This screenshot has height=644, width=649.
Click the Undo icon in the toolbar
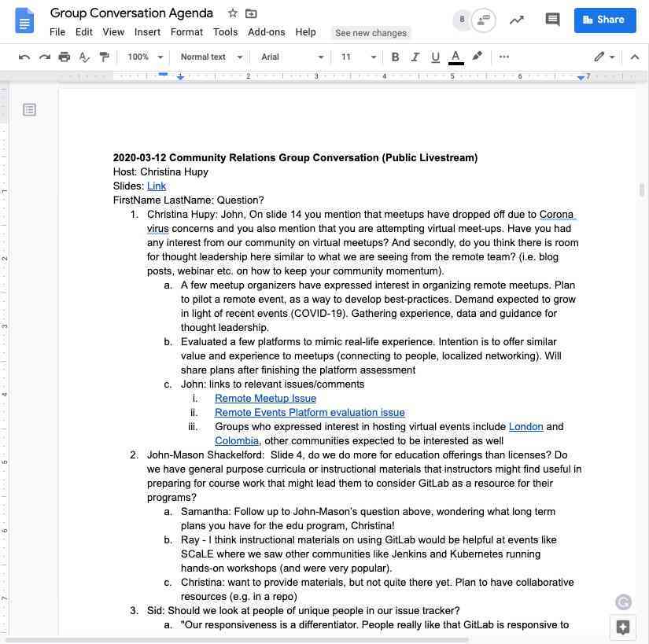click(x=24, y=57)
